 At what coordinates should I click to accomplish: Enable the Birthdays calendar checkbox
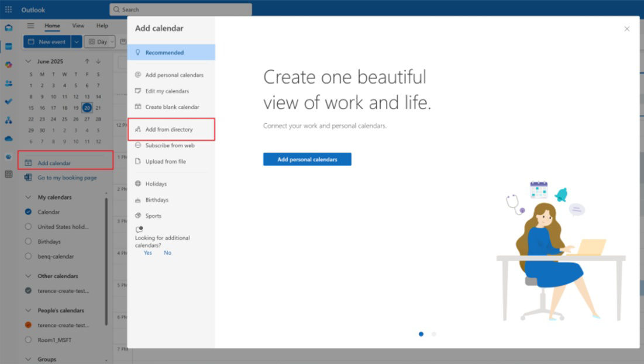tap(28, 241)
